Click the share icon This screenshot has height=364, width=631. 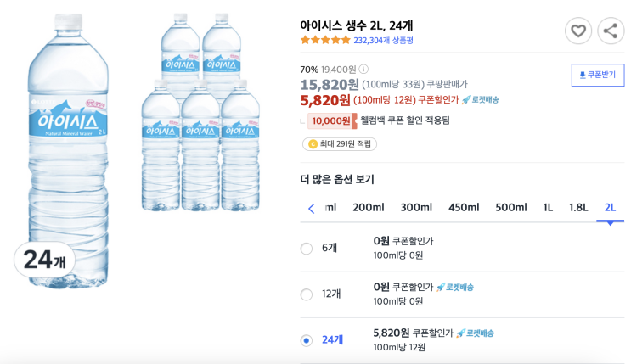pos(611,31)
